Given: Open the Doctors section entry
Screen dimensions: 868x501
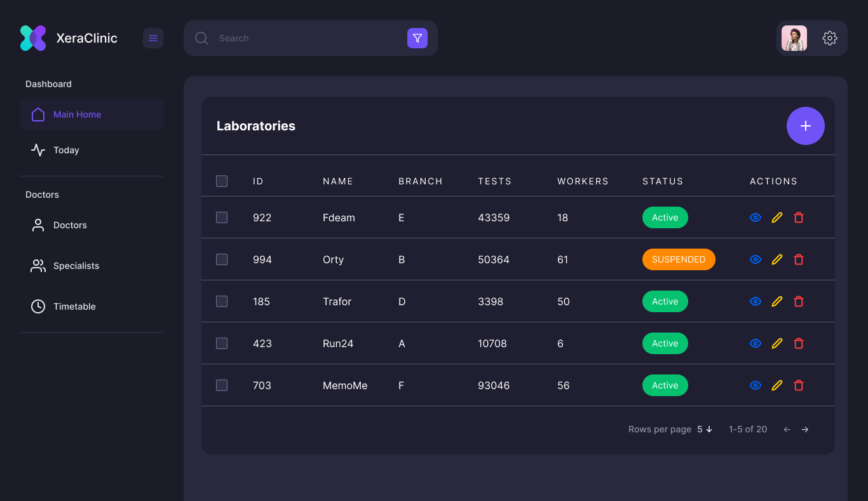Looking at the screenshot, I should (70, 225).
